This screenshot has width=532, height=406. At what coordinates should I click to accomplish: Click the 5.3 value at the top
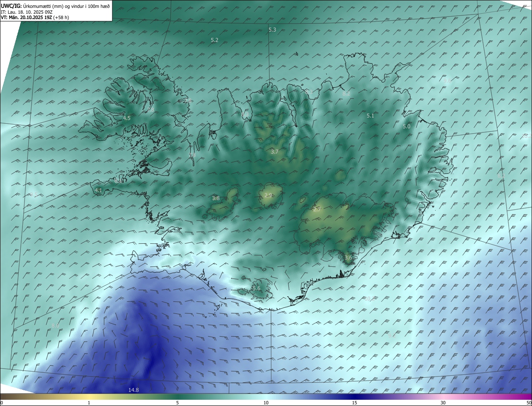pyautogui.click(x=272, y=30)
